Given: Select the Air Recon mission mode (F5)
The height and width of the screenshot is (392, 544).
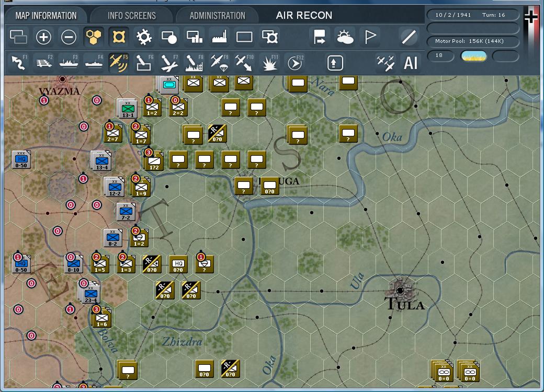Looking at the screenshot, I should pos(119,63).
